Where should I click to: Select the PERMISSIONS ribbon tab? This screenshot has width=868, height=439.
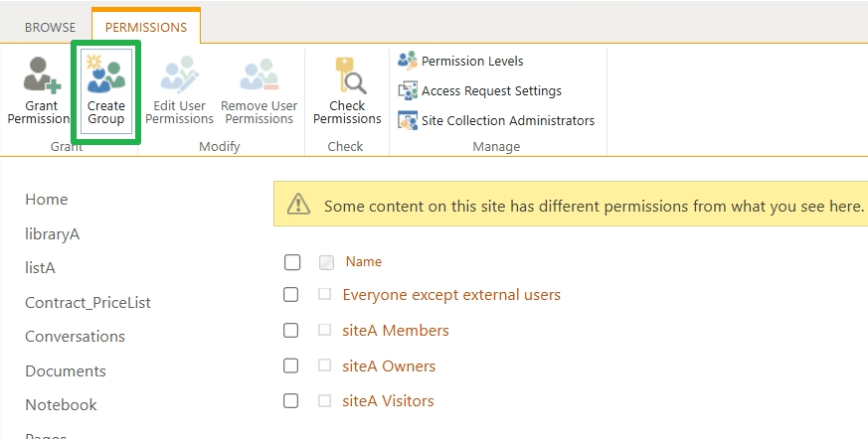(x=145, y=27)
